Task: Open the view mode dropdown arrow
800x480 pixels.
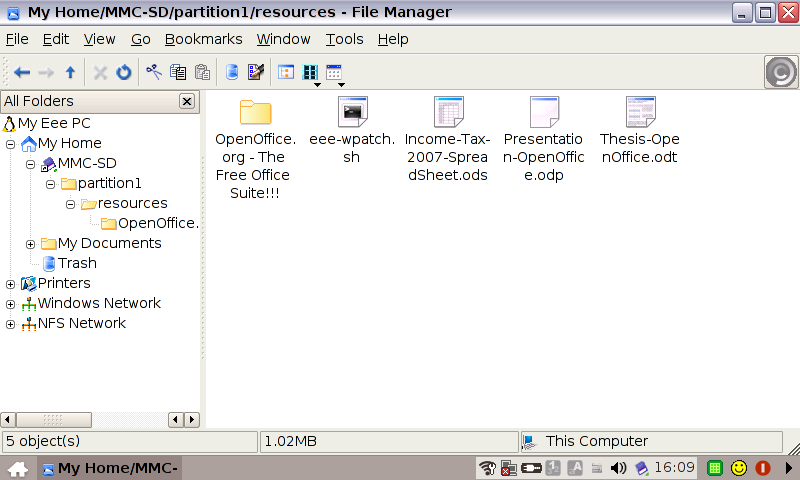Action: click(x=317, y=85)
